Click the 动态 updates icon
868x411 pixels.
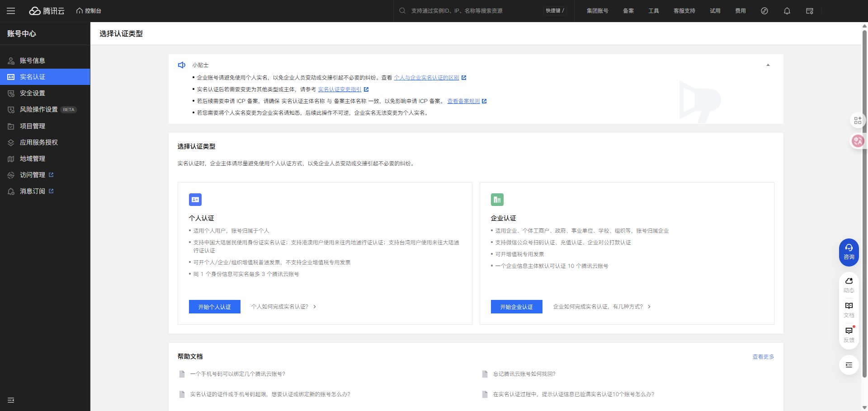coord(849,285)
